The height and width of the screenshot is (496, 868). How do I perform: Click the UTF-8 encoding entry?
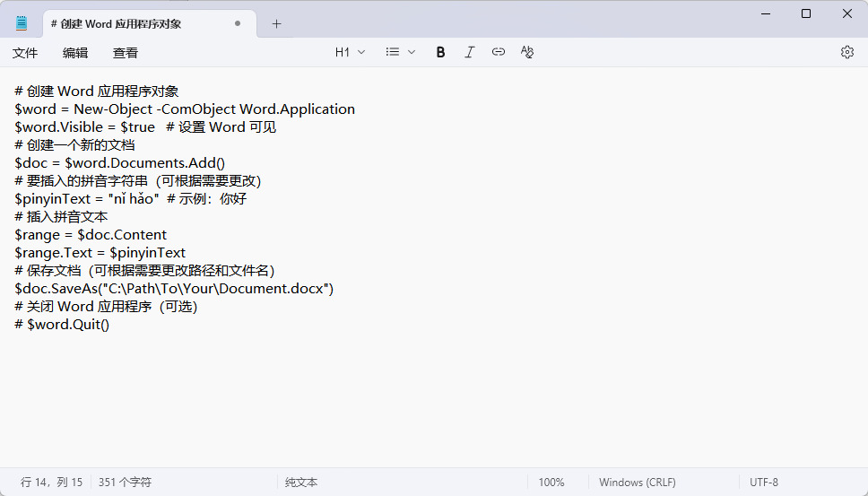pyautogui.click(x=764, y=483)
